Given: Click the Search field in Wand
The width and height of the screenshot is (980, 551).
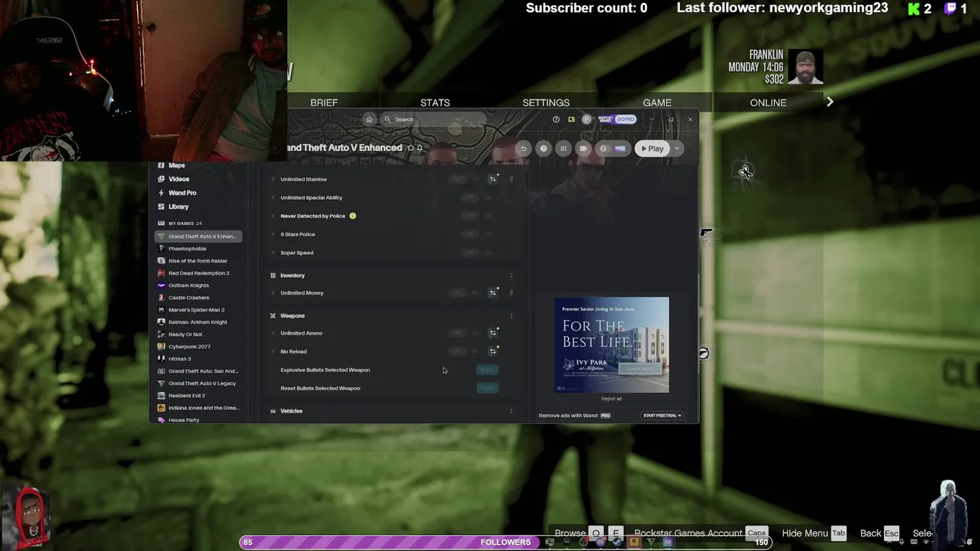Looking at the screenshot, I should pyautogui.click(x=433, y=119).
